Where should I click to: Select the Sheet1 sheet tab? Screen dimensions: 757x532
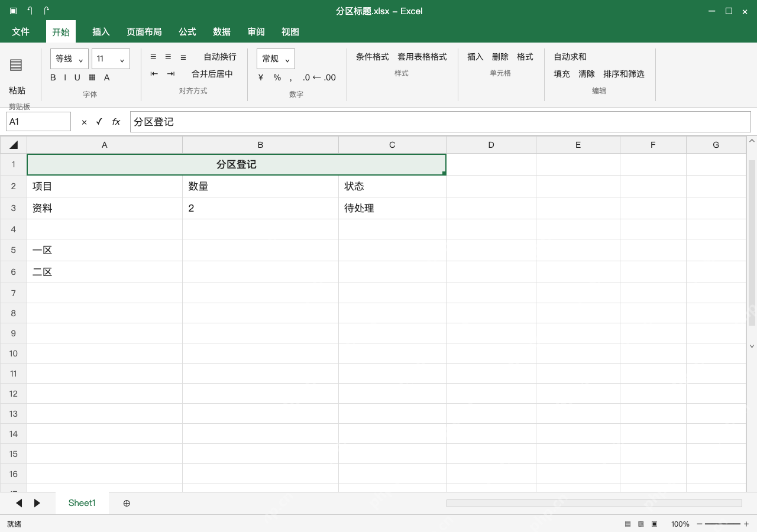pos(82,503)
